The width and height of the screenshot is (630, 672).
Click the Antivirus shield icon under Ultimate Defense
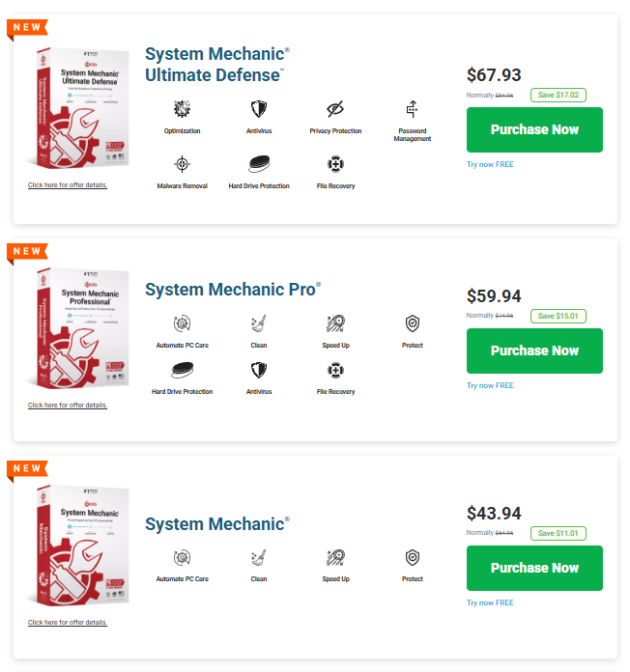tap(259, 109)
